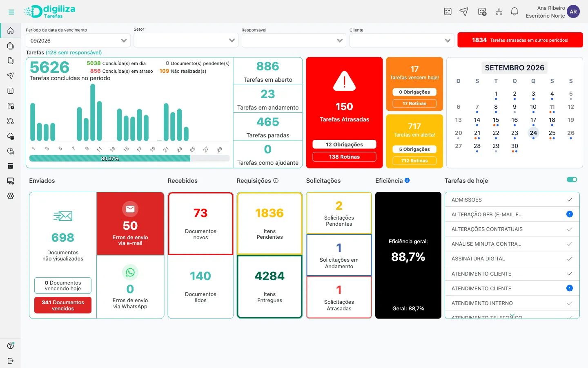The width and height of the screenshot is (588, 368).
Task: Select day 24 in the calendar
Action: pos(533,133)
